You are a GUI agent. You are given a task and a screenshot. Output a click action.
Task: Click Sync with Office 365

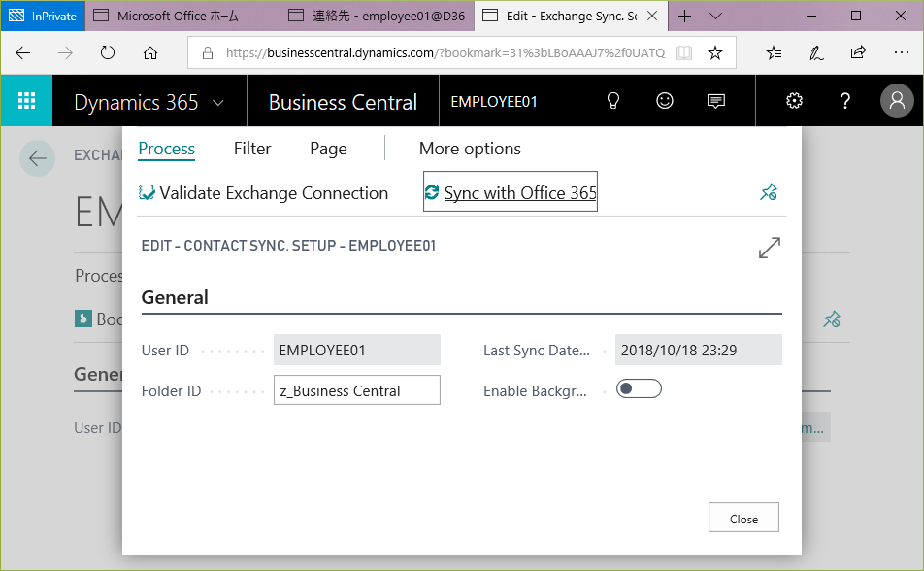pyautogui.click(x=511, y=192)
